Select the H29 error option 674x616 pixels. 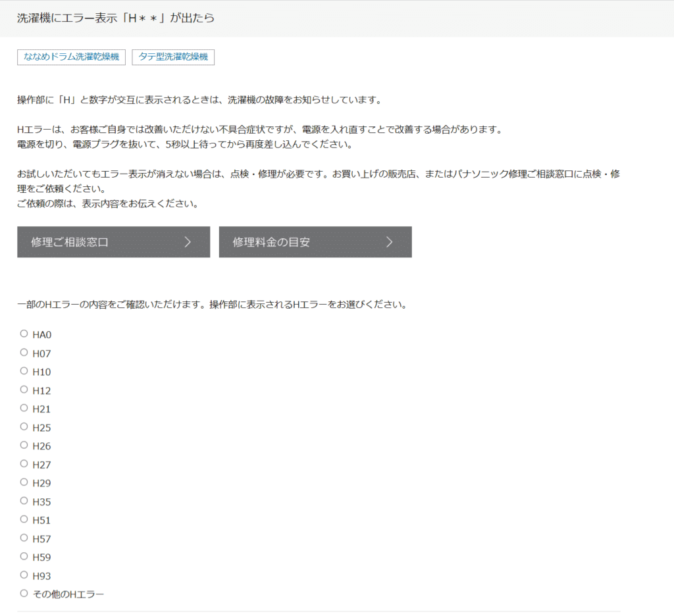coord(24,482)
